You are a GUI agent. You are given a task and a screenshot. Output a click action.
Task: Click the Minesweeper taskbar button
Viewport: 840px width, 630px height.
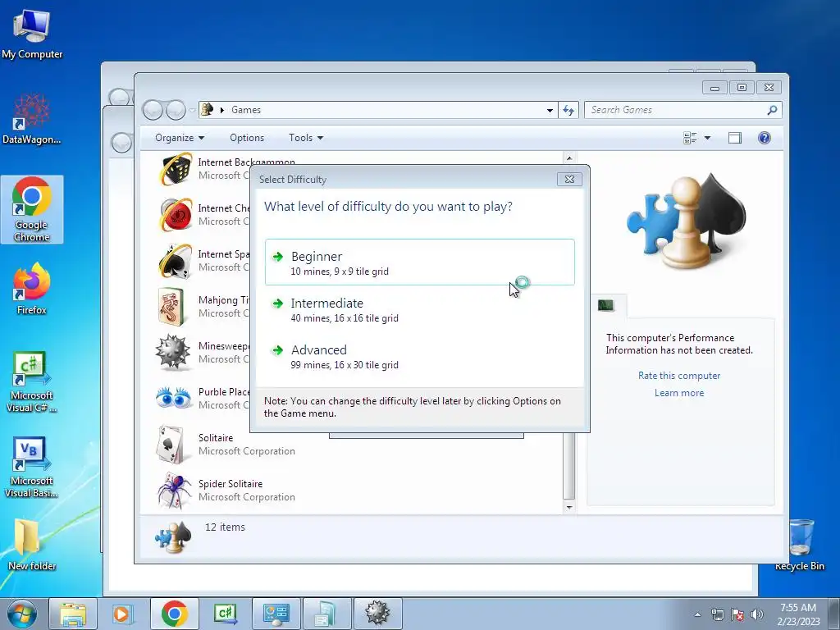(377, 614)
